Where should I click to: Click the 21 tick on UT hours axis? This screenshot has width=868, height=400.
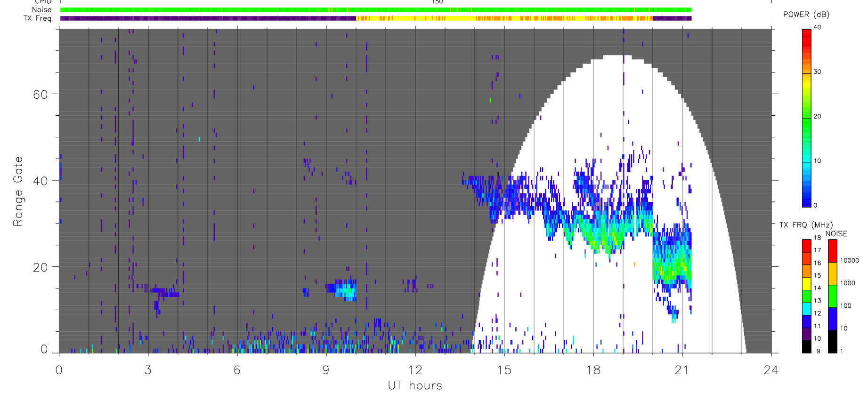(x=682, y=370)
